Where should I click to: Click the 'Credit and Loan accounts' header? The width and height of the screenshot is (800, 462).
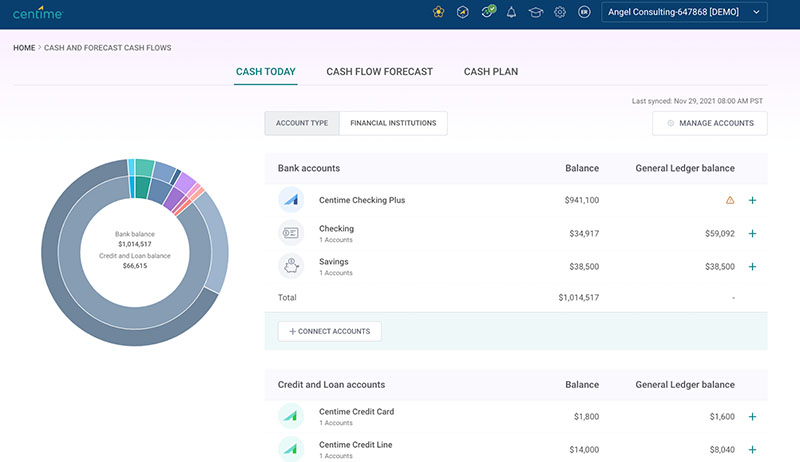coord(332,384)
